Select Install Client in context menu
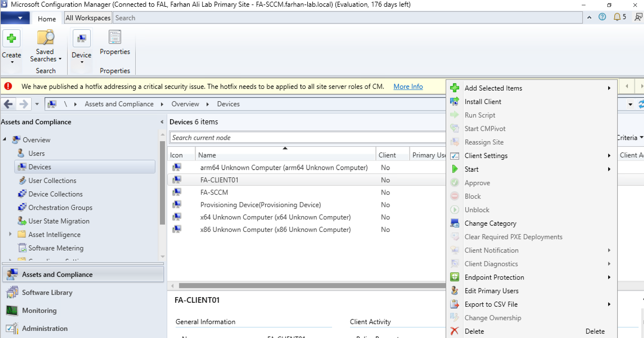Image resolution: width=644 pixels, height=338 pixels. pos(483,102)
